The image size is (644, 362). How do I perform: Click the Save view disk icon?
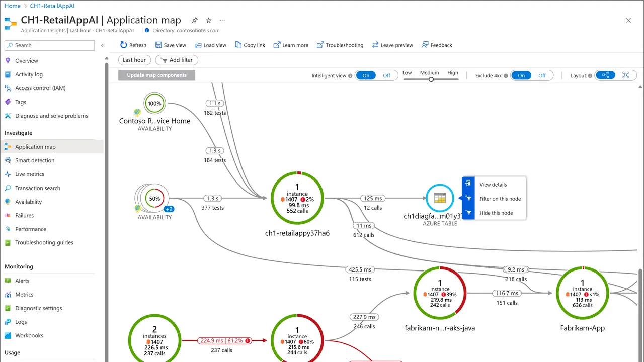158,45
